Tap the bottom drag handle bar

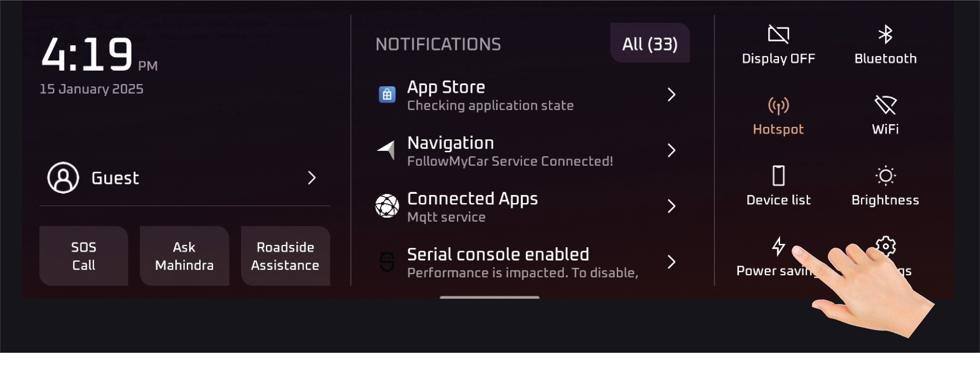tap(489, 297)
